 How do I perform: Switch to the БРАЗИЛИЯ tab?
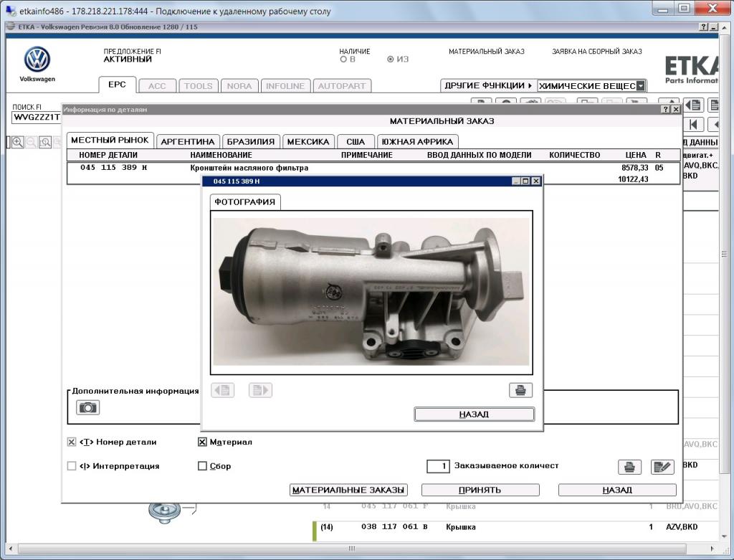251,141
